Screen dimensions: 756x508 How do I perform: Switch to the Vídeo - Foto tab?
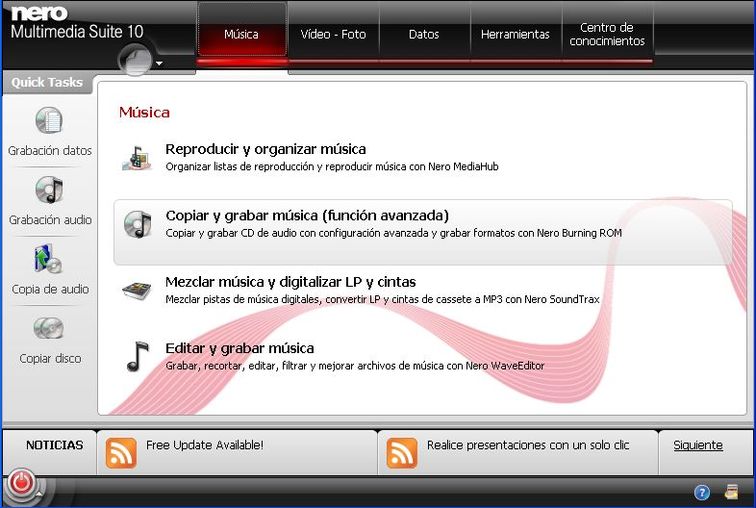[333, 34]
